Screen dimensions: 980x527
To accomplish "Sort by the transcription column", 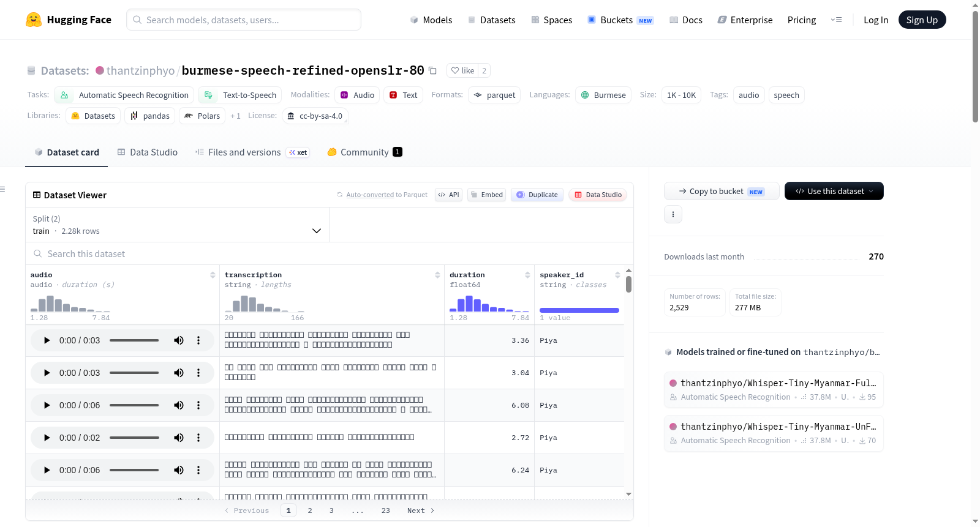I will [x=437, y=275].
